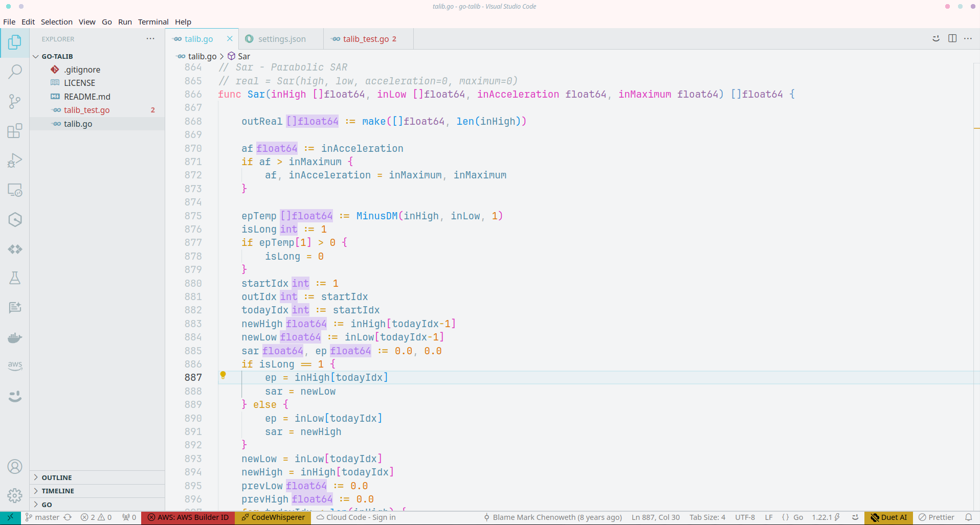The height and width of the screenshot is (525, 980).
Task: Open talib_test.go in Explorer
Action: 97,110
